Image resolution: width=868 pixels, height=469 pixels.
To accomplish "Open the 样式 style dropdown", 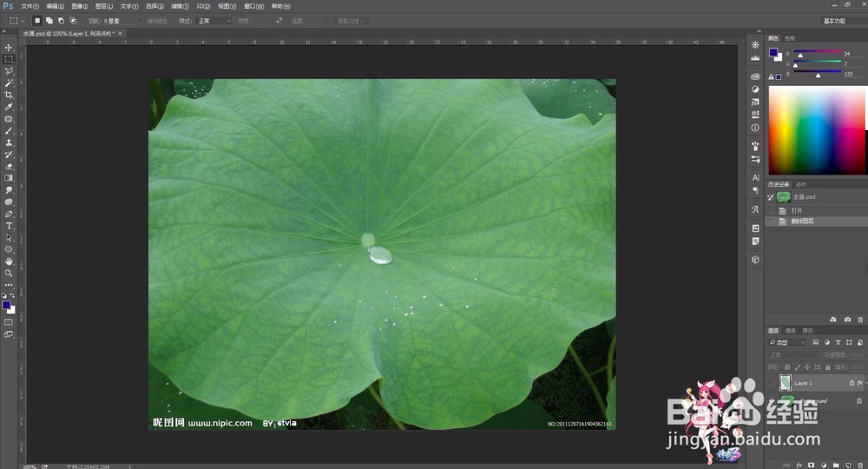I will coord(214,21).
